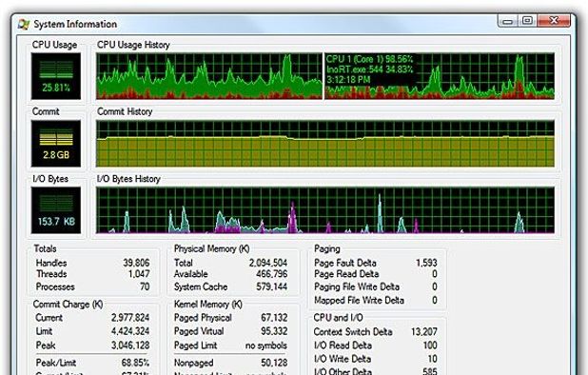Click the I/O Bytes History graph

(325, 210)
